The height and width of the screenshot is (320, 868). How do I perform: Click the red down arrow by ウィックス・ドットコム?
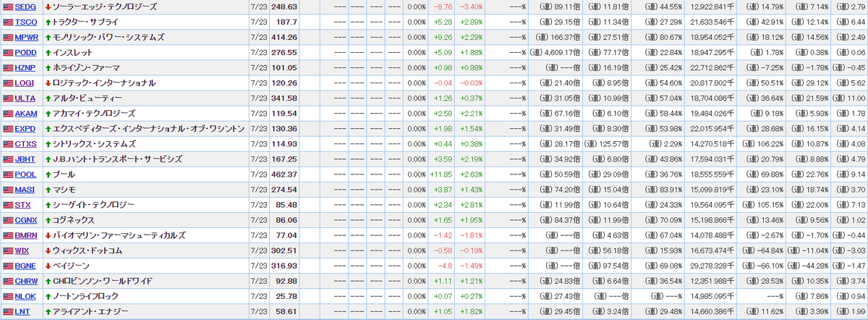click(48, 250)
